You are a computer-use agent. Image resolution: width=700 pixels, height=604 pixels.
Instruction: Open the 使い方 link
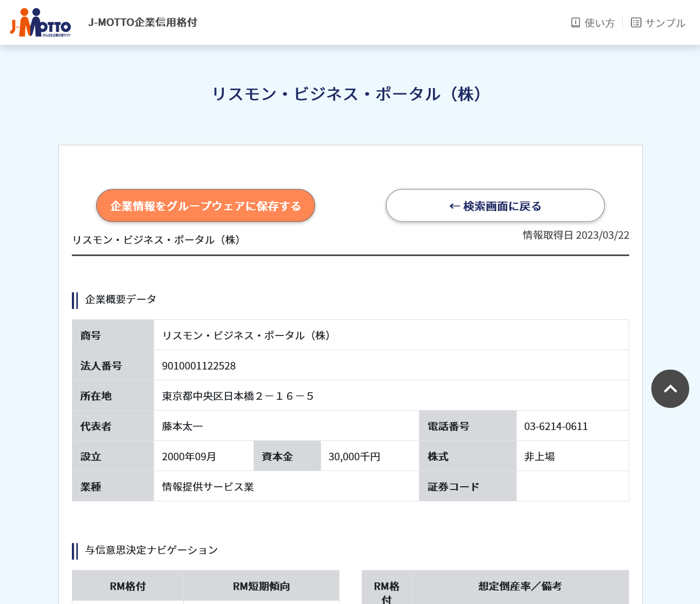click(593, 23)
